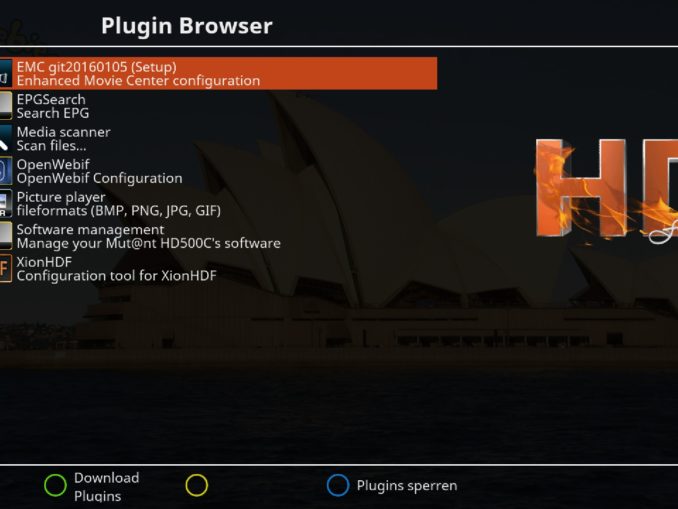Click the green circle button
The height and width of the screenshot is (509, 678).
point(55,485)
